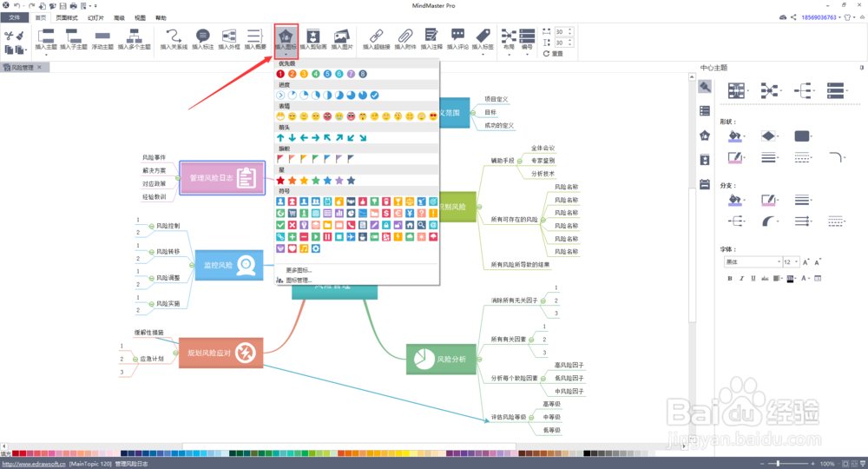Toggle underline in font section
The height and width of the screenshot is (469, 868).
click(x=753, y=279)
